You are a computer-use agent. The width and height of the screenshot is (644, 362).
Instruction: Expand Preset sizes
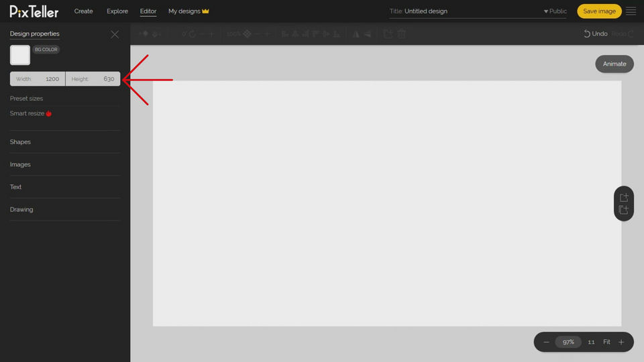pos(26,99)
